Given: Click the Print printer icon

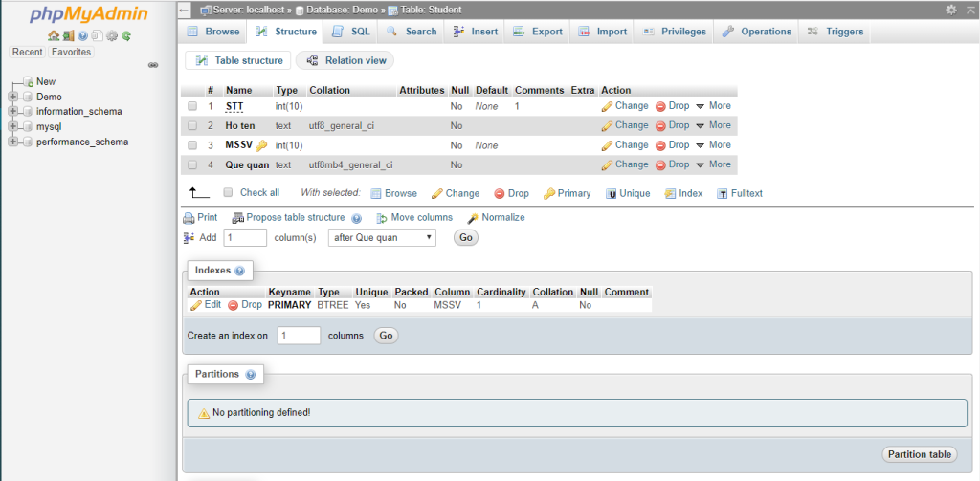Looking at the screenshot, I should tap(189, 218).
